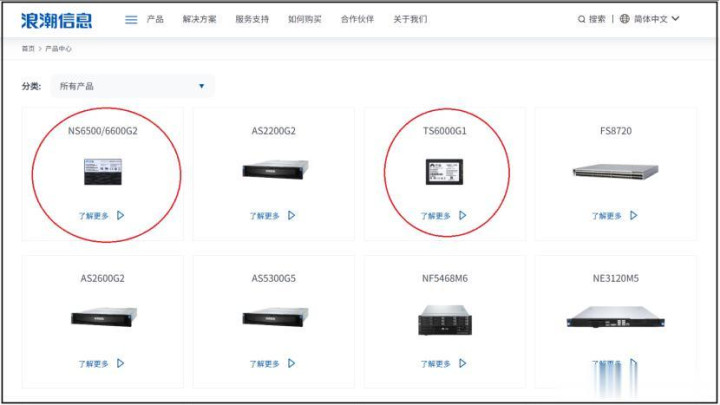Click the NS6500/6600G2 product title
Viewport: 720px width, 405px height.
103,131
